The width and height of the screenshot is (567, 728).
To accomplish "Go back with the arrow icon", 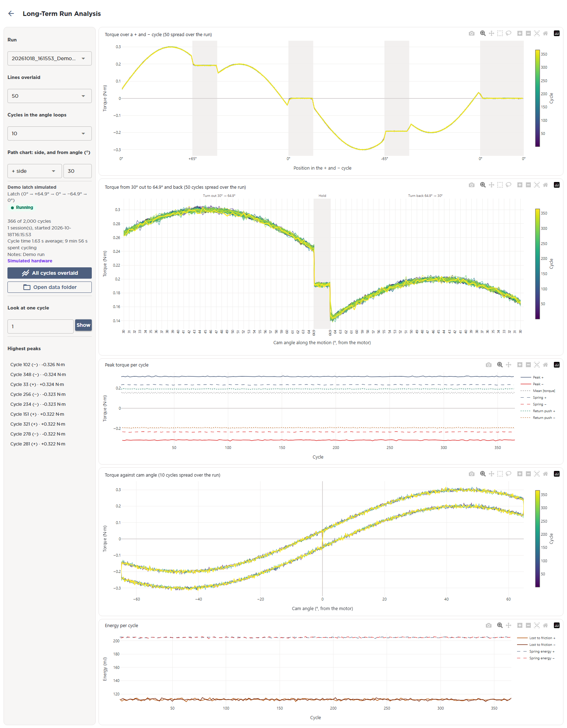I will [x=11, y=13].
